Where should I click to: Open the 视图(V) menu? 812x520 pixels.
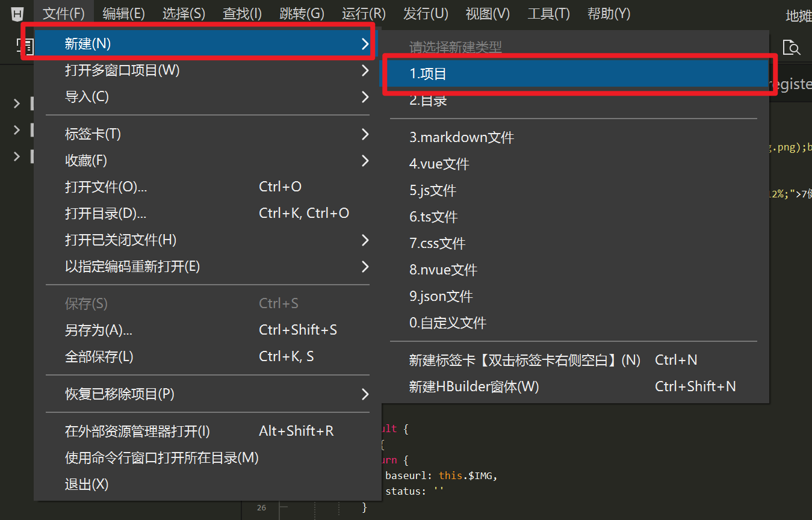[x=488, y=13]
